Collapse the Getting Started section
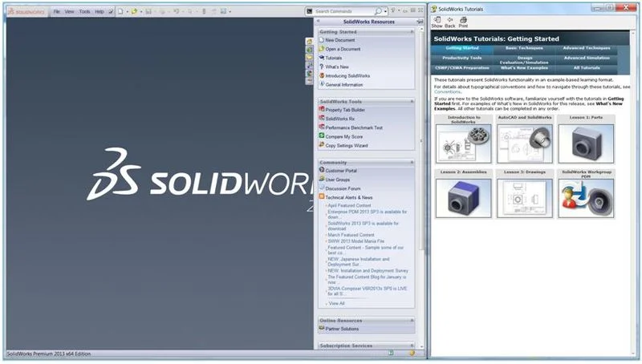The width and height of the screenshot is (642, 364). point(412,31)
